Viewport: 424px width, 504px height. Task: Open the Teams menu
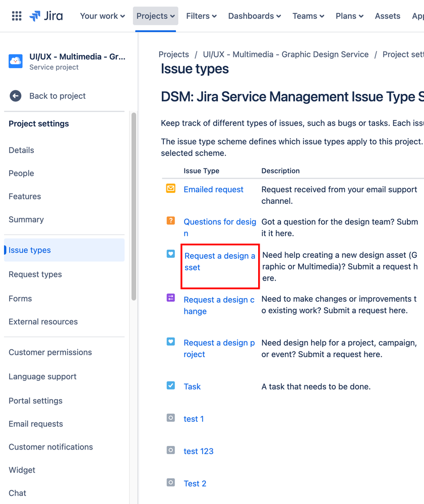[308, 16]
